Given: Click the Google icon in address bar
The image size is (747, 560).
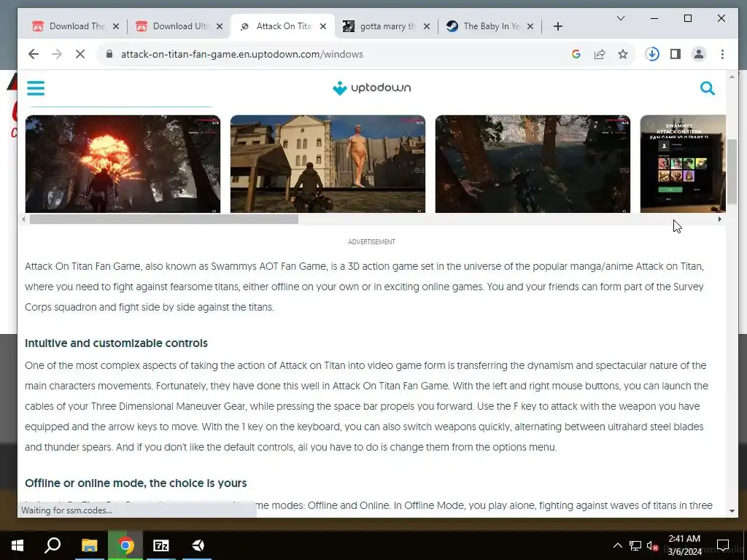Looking at the screenshot, I should click(576, 54).
